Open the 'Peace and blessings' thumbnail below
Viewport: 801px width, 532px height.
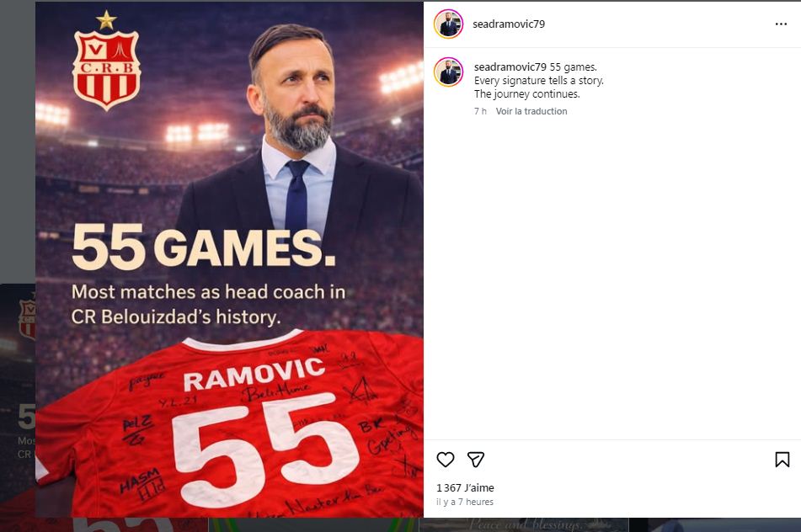point(522,524)
